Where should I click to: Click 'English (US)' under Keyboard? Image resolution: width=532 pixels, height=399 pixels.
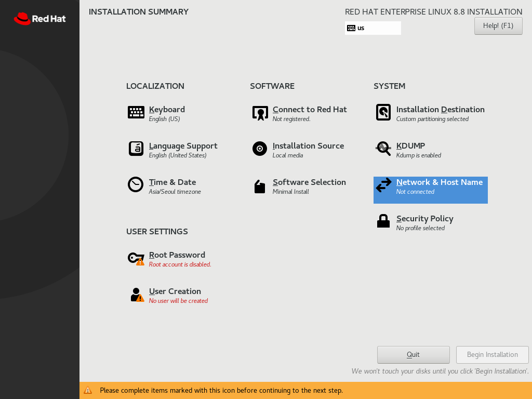click(x=165, y=119)
